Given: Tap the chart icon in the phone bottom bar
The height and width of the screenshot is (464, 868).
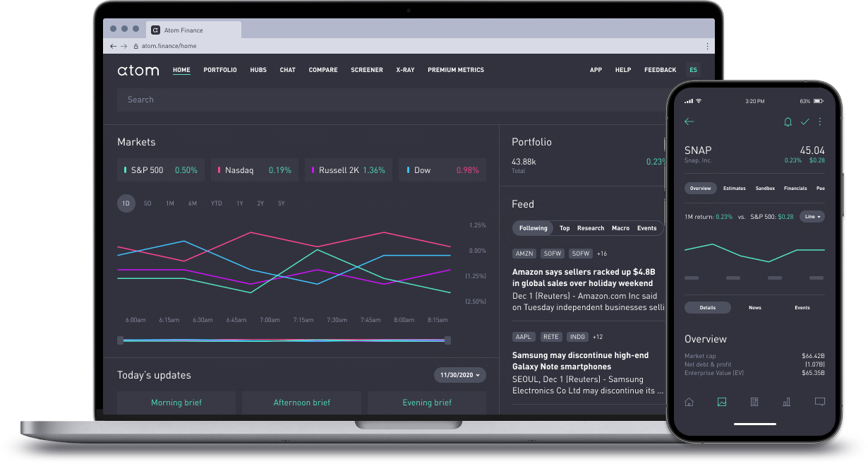Looking at the screenshot, I should click(722, 402).
